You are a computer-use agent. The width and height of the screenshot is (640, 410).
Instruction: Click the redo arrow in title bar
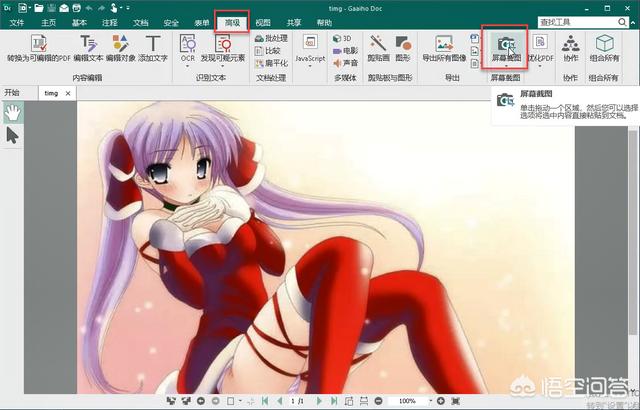[101, 8]
